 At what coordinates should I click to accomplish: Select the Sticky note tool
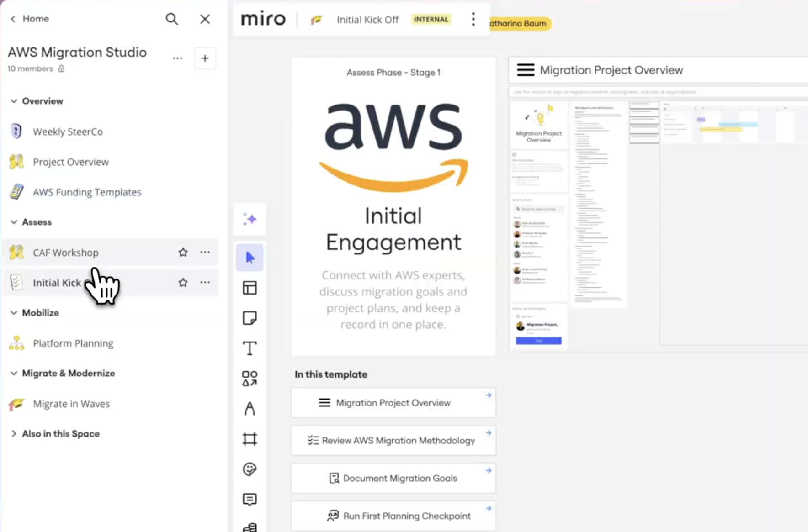[x=250, y=318]
